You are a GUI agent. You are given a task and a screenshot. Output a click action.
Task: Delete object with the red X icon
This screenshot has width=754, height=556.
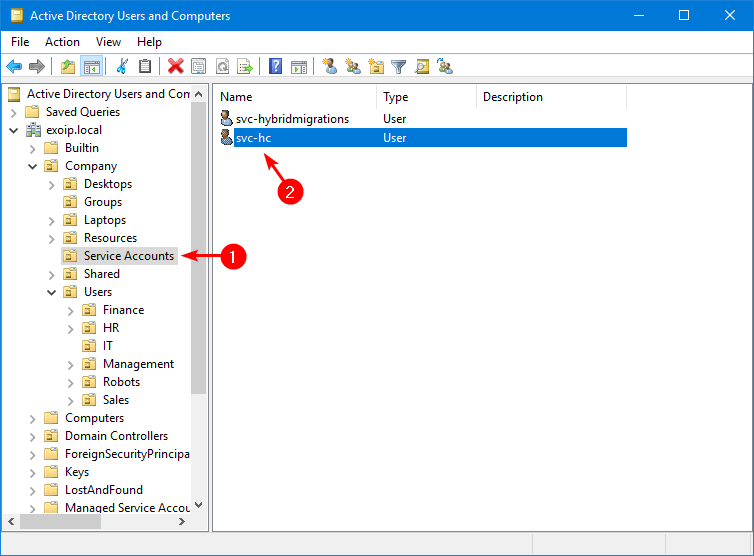[176, 66]
